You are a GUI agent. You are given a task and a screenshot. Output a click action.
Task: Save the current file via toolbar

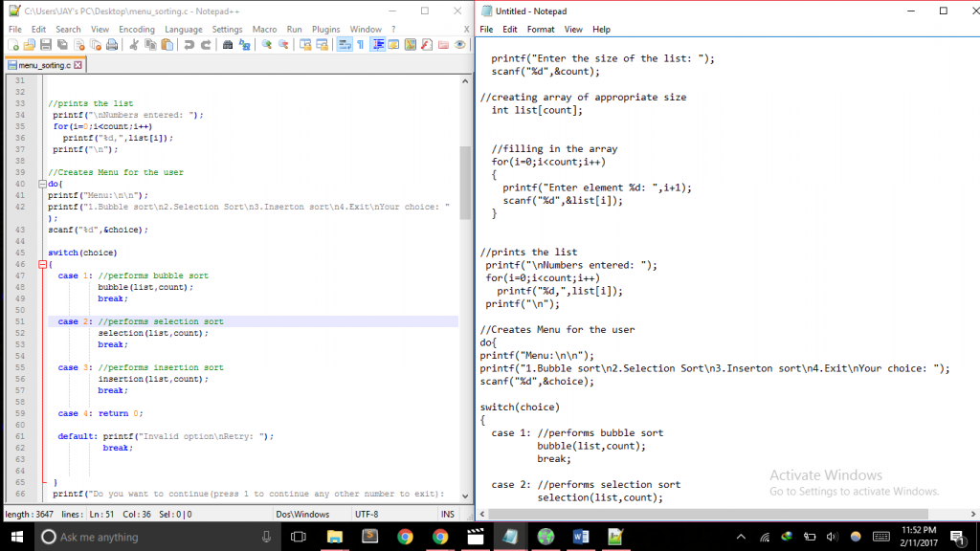(x=45, y=43)
